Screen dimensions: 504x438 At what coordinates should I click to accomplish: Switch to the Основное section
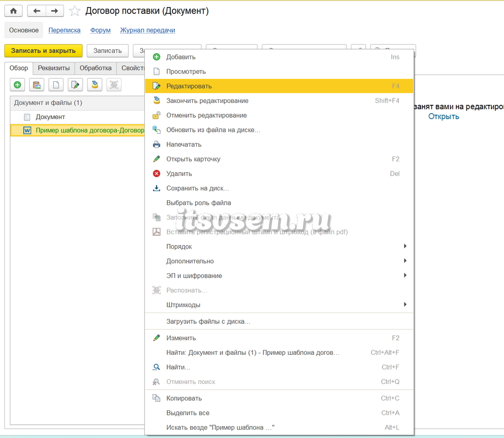[24, 30]
